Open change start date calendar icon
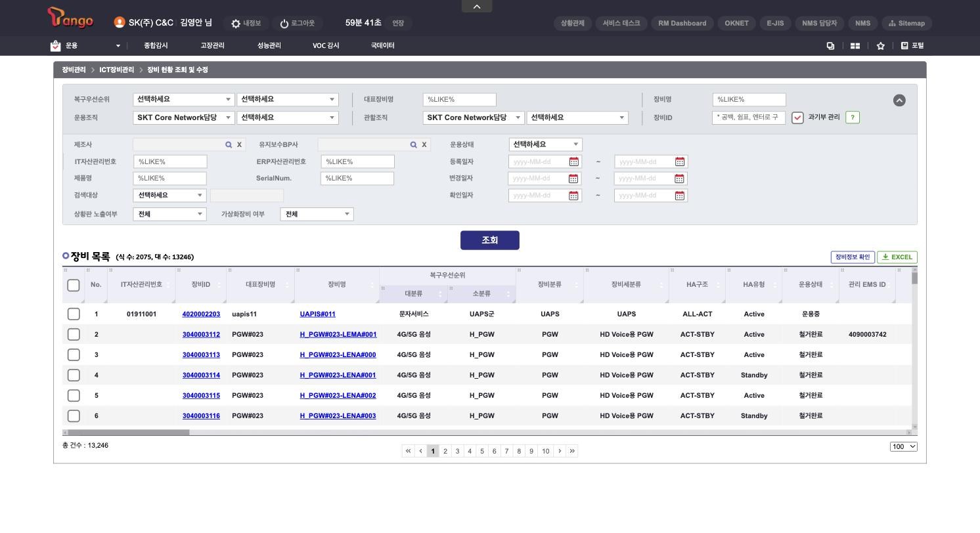 (573, 179)
